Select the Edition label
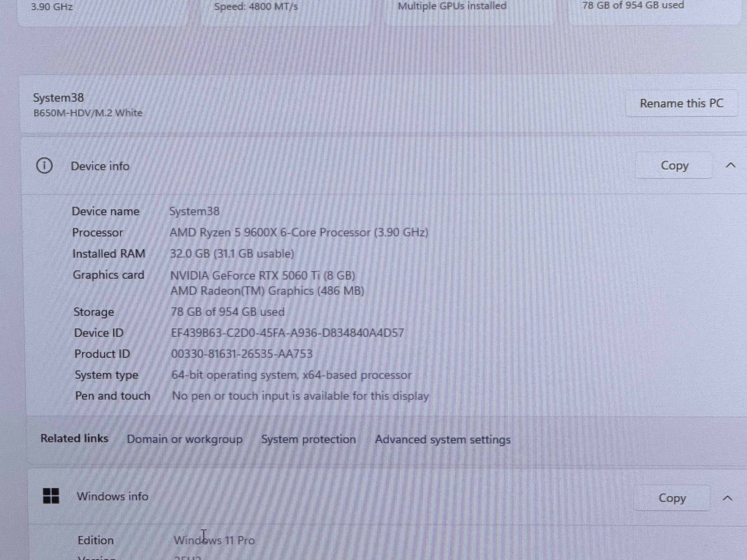The height and width of the screenshot is (560, 747). (x=96, y=540)
